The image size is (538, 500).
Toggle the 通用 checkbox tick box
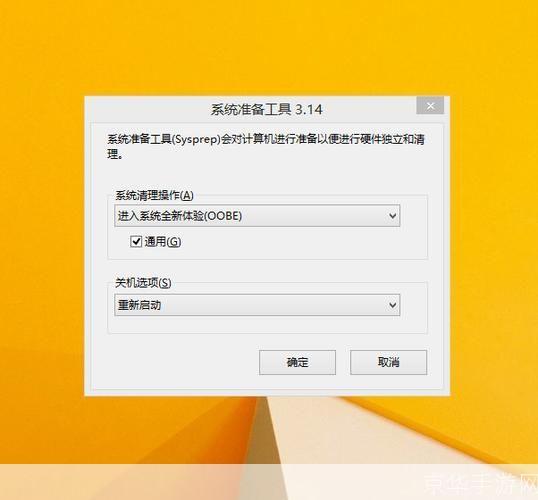tap(136, 242)
